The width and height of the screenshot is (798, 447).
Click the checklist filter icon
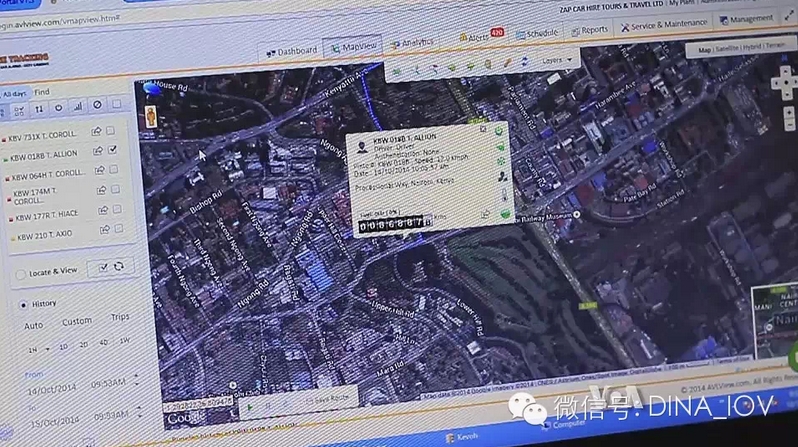19,110
